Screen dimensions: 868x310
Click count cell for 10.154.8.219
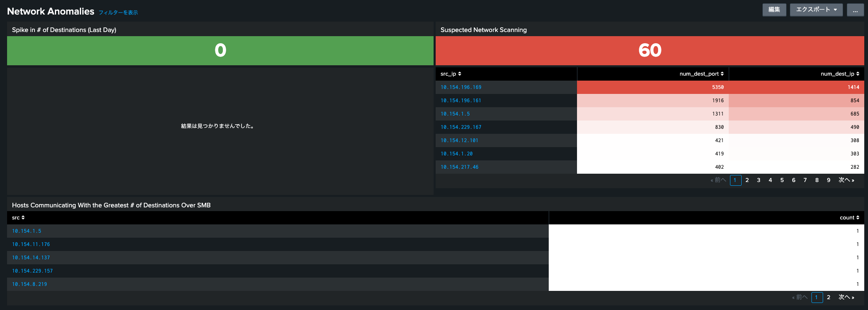(x=706, y=284)
